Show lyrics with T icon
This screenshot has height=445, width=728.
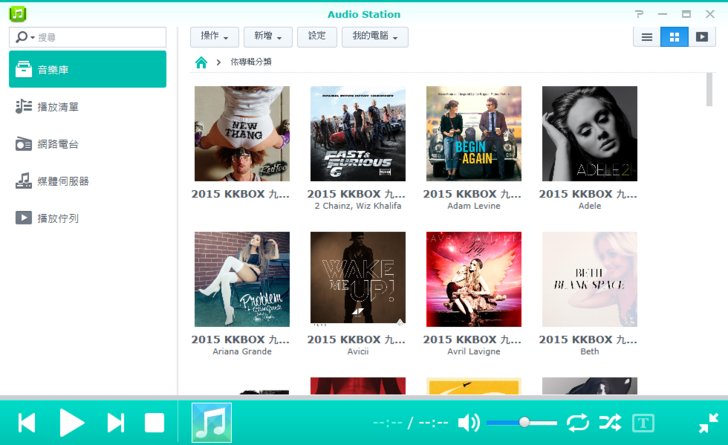(x=644, y=423)
